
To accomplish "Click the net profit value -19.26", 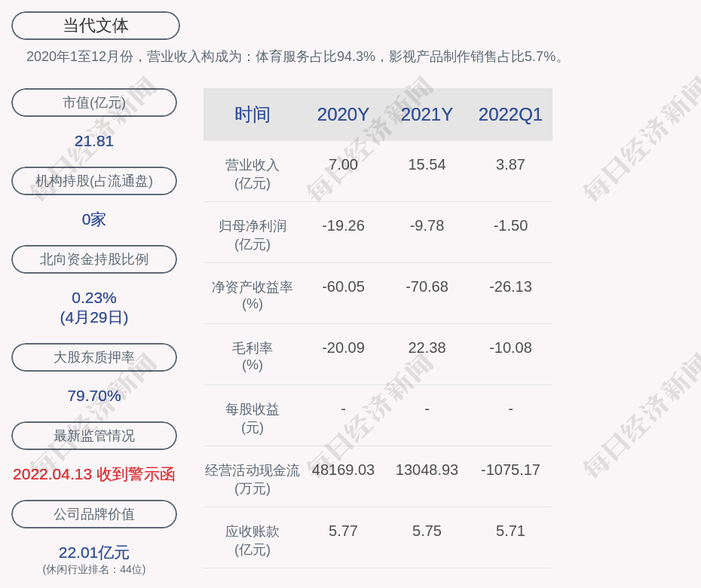I will tap(343, 225).
